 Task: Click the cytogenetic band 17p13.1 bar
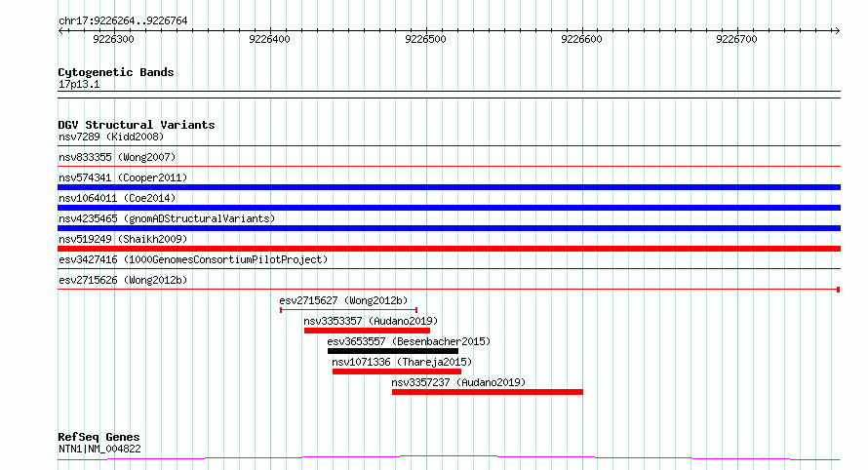pyautogui.click(x=449, y=95)
